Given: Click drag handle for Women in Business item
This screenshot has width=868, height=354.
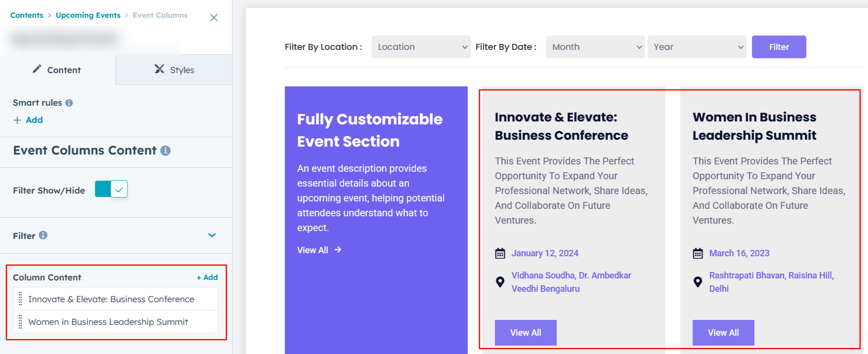Looking at the screenshot, I should (x=20, y=322).
